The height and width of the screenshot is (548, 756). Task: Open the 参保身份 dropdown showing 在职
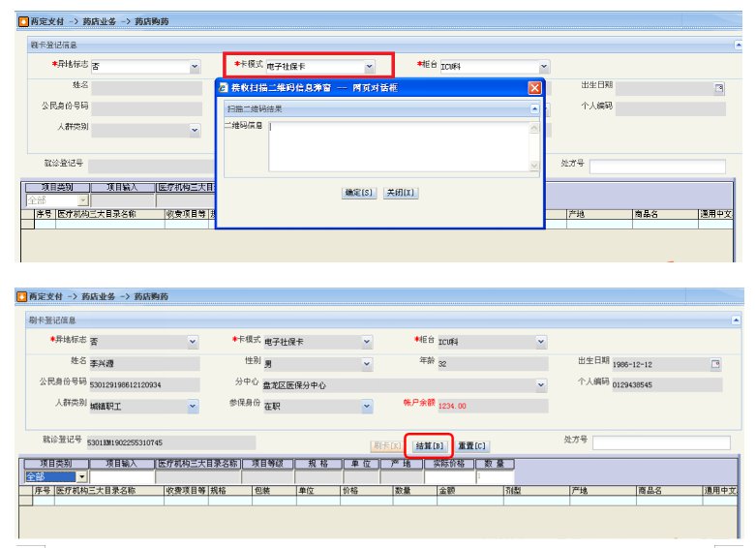coord(367,407)
